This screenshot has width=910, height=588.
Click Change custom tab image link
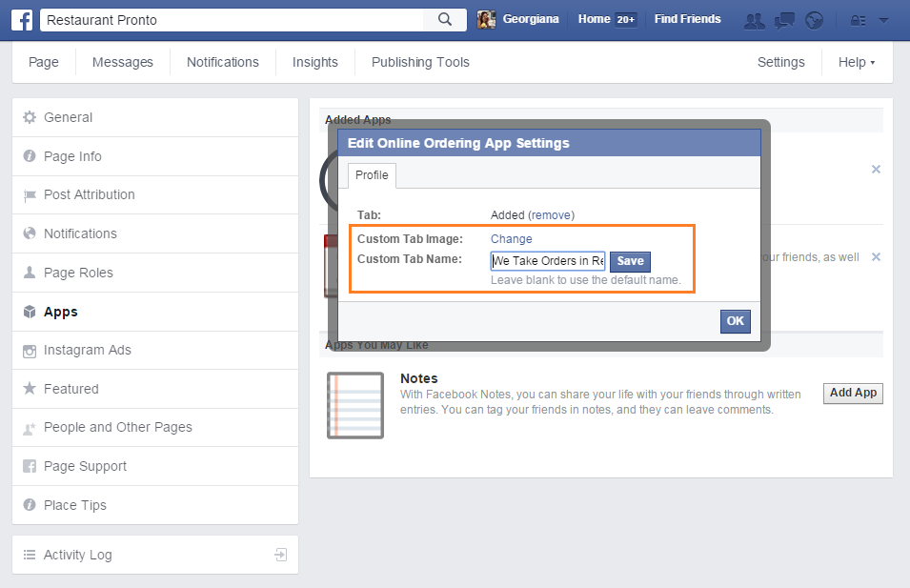pyautogui.click(x=512, y=239)
